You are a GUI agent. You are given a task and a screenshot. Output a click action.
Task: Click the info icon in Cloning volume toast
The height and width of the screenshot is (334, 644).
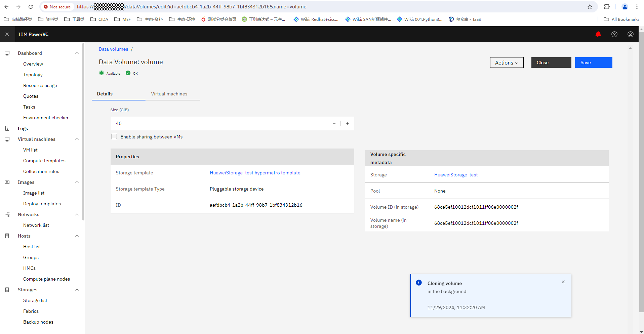tap(419, 283)
